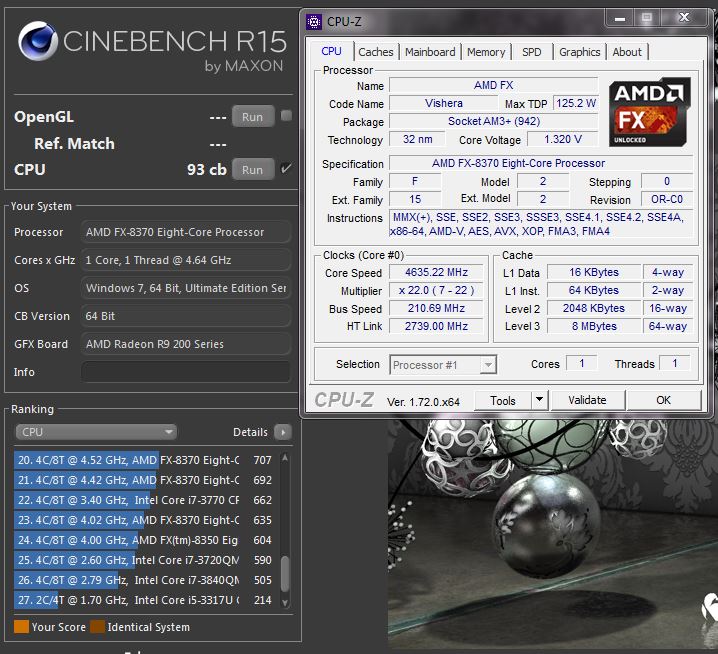The height and width of the screenshot is (654, 718).
Task: Click the CB Version 64 Bit field
Action: [x=186, y=316]
